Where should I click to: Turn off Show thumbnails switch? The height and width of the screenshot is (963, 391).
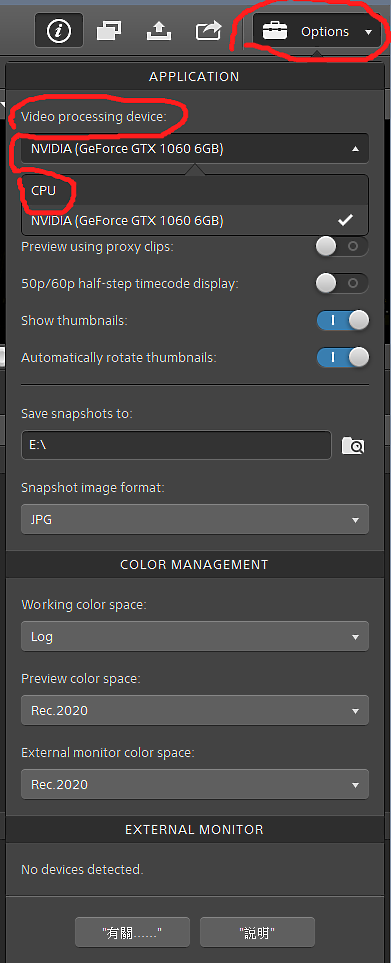coord(343,321)
